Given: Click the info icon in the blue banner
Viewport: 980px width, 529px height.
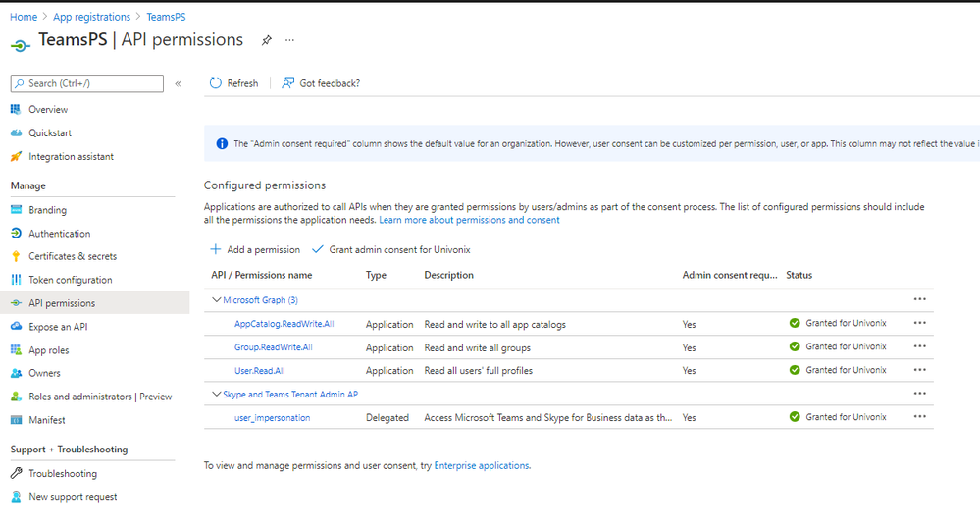Looking at the screenshot, I should (222, 144).
